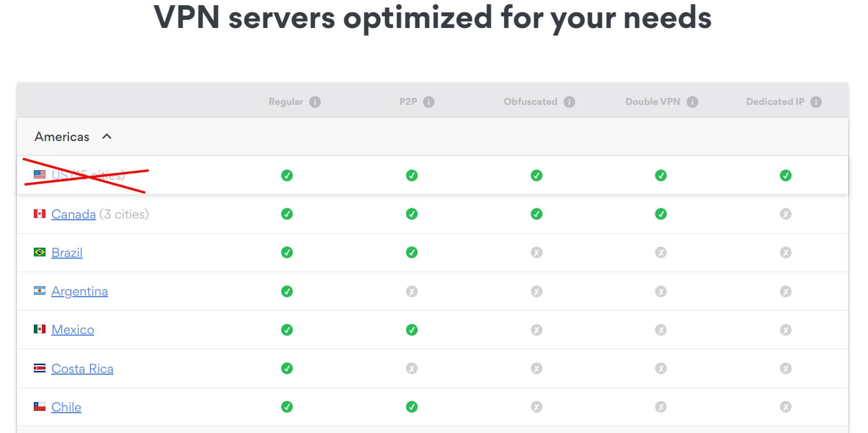Open the Argentina server link
868x433 pixels.
click(x=79, y=291)
